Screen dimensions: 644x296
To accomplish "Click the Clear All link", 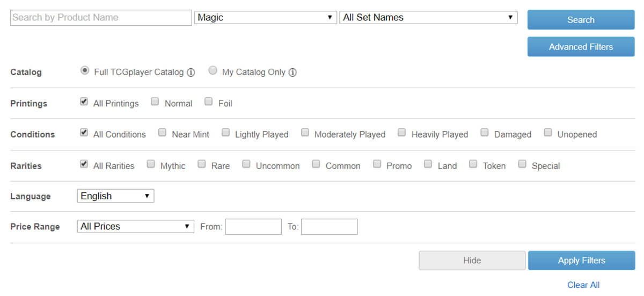I will click(x=583, y=285).
